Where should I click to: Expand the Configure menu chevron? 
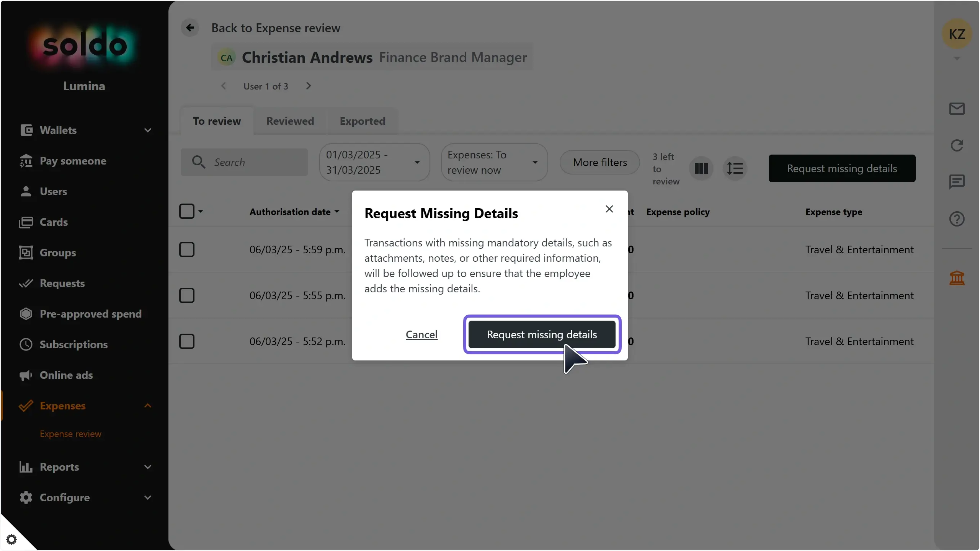[x=148, y=497]
